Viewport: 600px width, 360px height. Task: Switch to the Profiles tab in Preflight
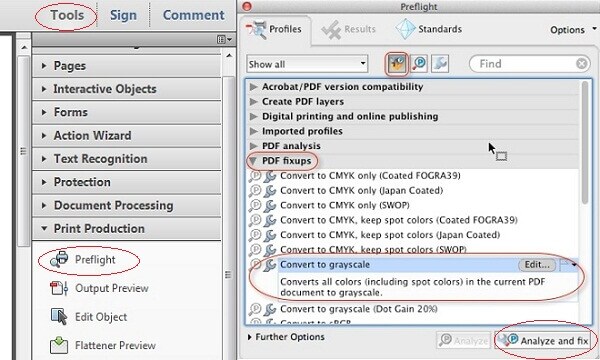274,29
